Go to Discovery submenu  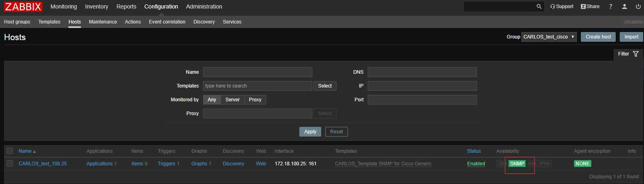pos(204,22)
